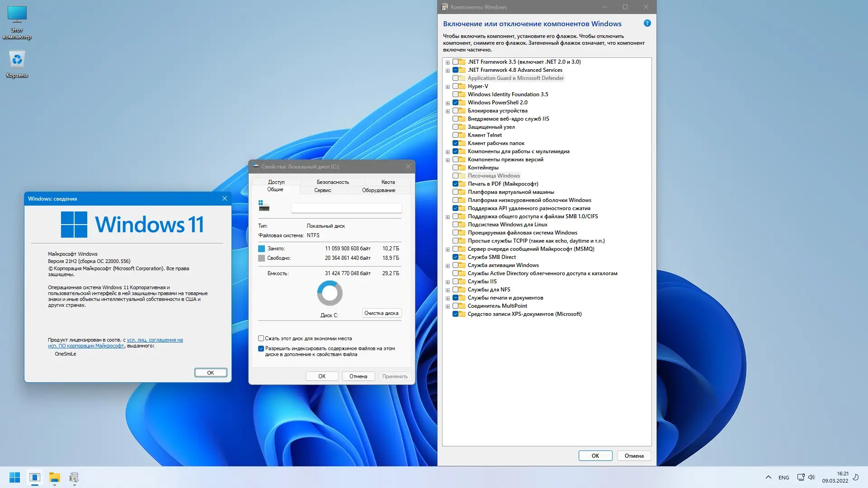This screenshot has width=868, height=488.
Task: Click the Очистка диска button
Action: [381, 313]
